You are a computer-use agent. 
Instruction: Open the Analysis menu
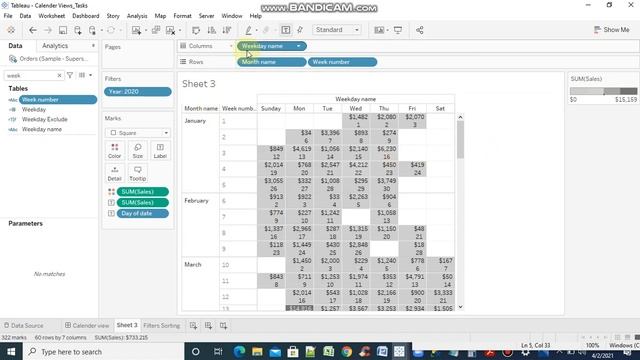click(137, 16)
